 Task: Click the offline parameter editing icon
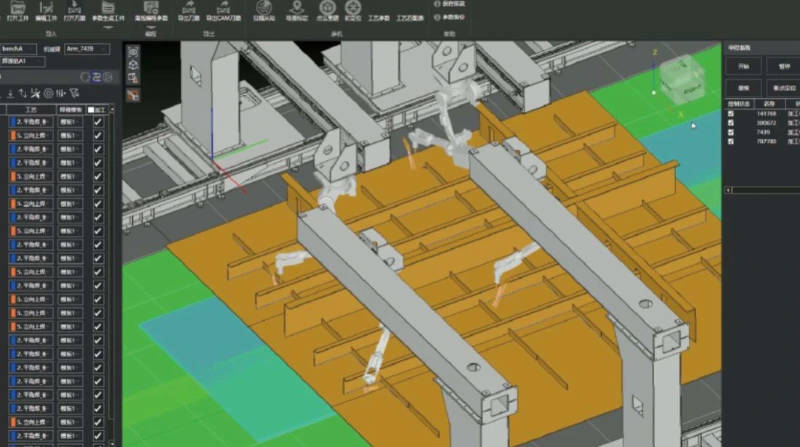[x=151, y=12]
